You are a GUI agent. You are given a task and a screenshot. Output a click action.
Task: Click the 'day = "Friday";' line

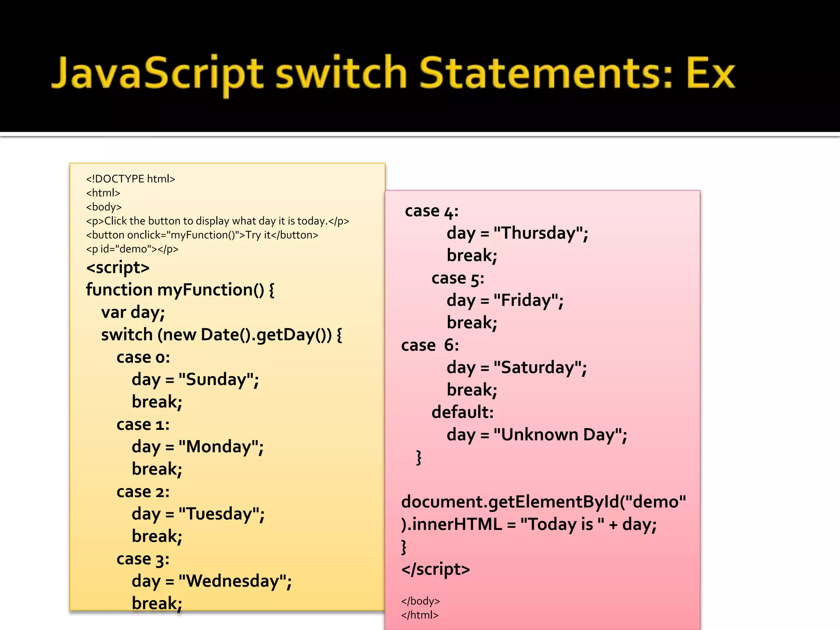505,301
